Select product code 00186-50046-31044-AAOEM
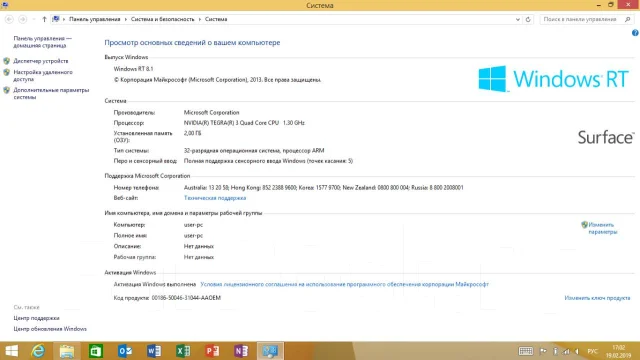 pos(186,298)
